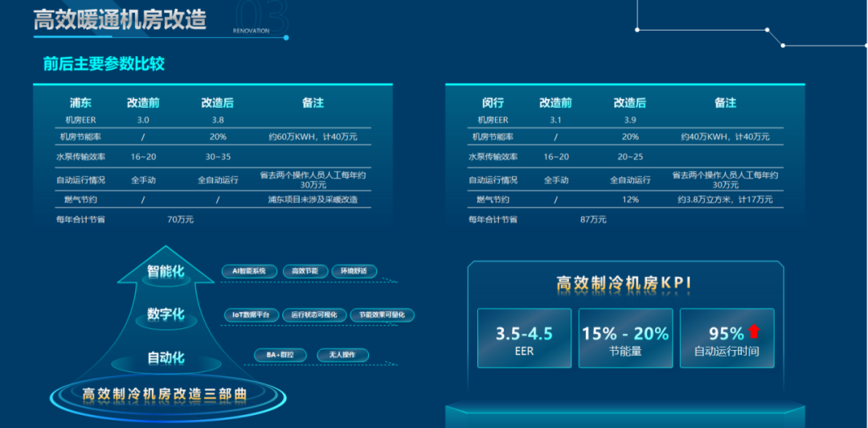Screen dimensions: 868x428
Task: Select 水泵传输效率 row label in 闵行 table
Action: tap(493, 157)
